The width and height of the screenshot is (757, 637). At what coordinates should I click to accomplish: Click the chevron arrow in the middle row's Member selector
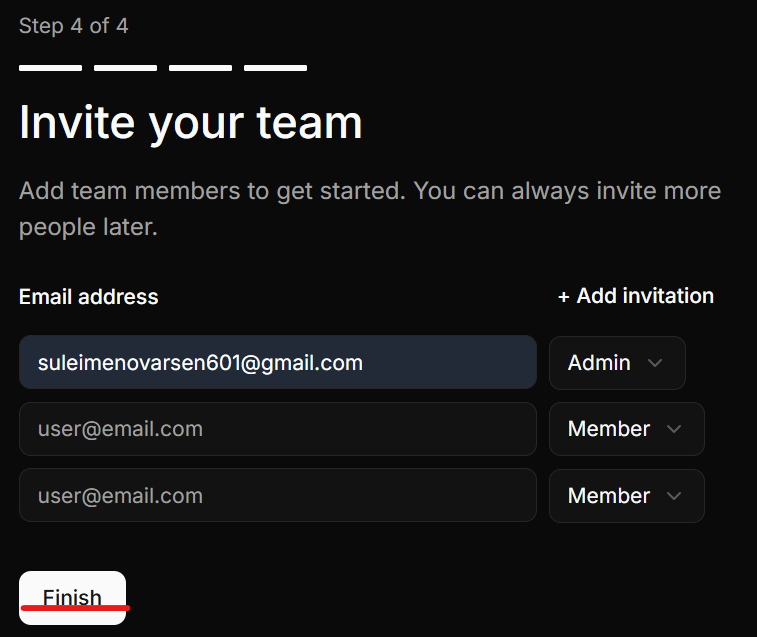coord(674,429)
